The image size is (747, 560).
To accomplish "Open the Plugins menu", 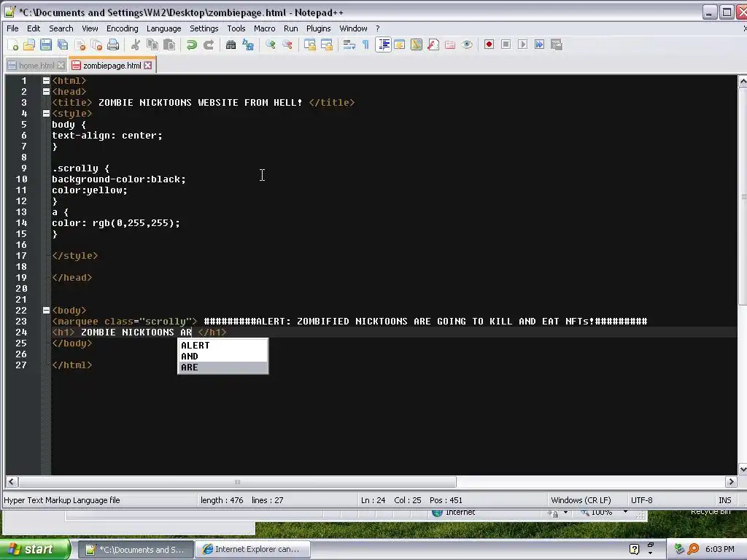I will [x=318, y=28].
